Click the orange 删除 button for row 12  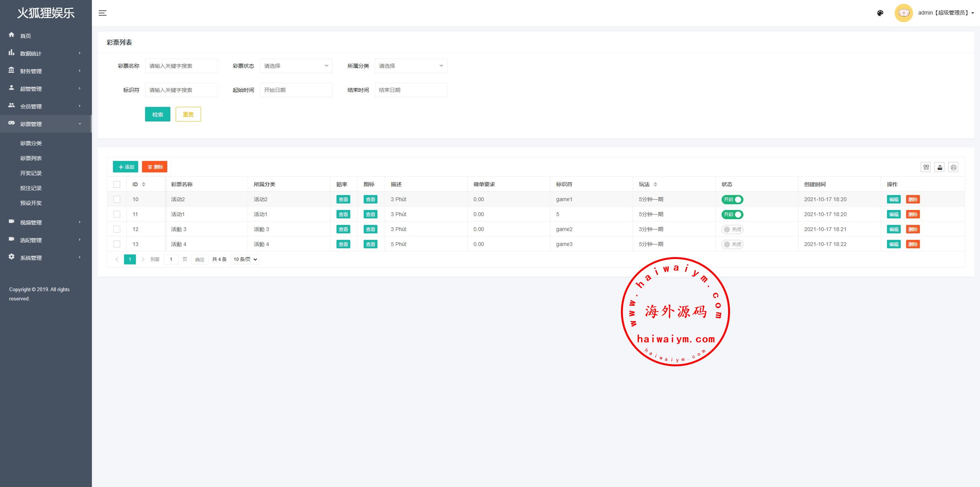pyautogui.click(x=913, y=229)
